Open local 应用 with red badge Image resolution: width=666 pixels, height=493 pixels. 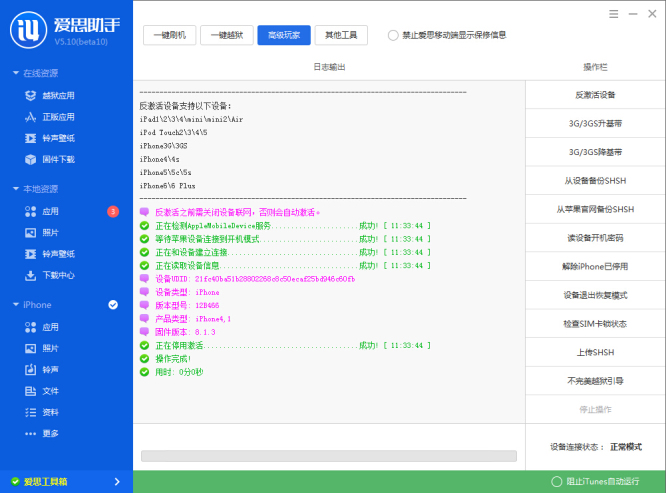(50, 212)
